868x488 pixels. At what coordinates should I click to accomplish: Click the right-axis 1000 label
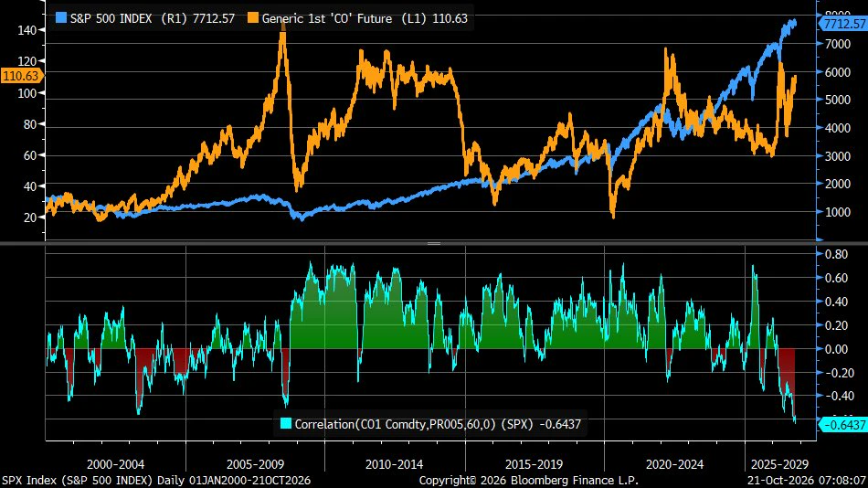pyautogui.click(x=838, y=212)
